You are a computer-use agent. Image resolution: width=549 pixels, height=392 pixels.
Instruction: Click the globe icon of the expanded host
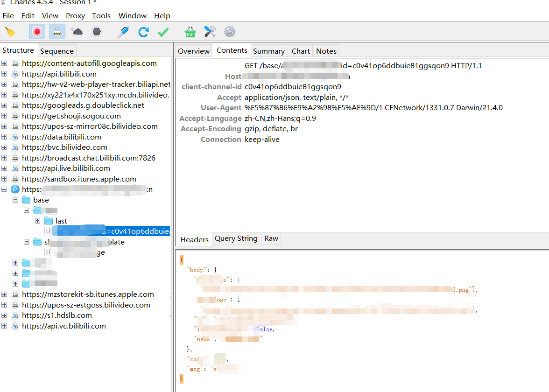click(15, 189)
